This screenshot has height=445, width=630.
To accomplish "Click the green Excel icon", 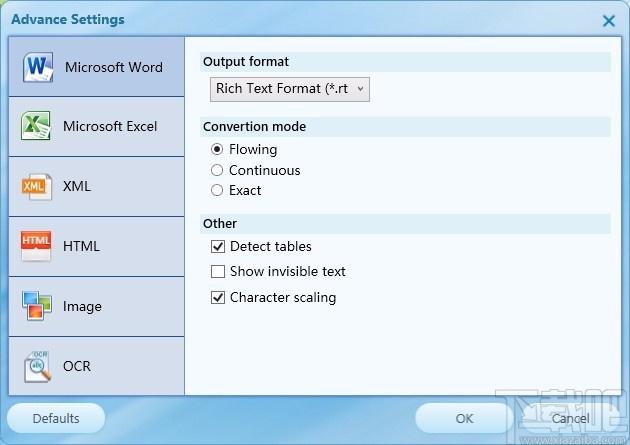I will (36, 126).
